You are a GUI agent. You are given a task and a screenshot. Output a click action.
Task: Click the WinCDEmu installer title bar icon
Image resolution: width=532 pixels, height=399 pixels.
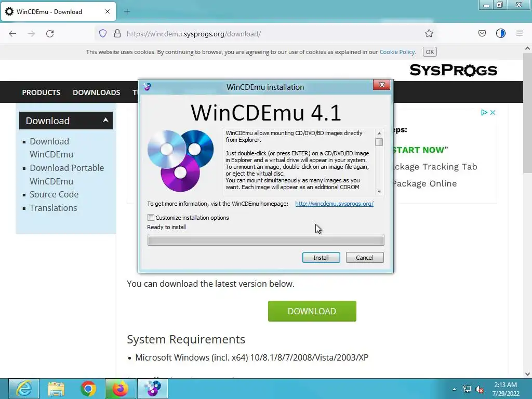coord(147,87)
